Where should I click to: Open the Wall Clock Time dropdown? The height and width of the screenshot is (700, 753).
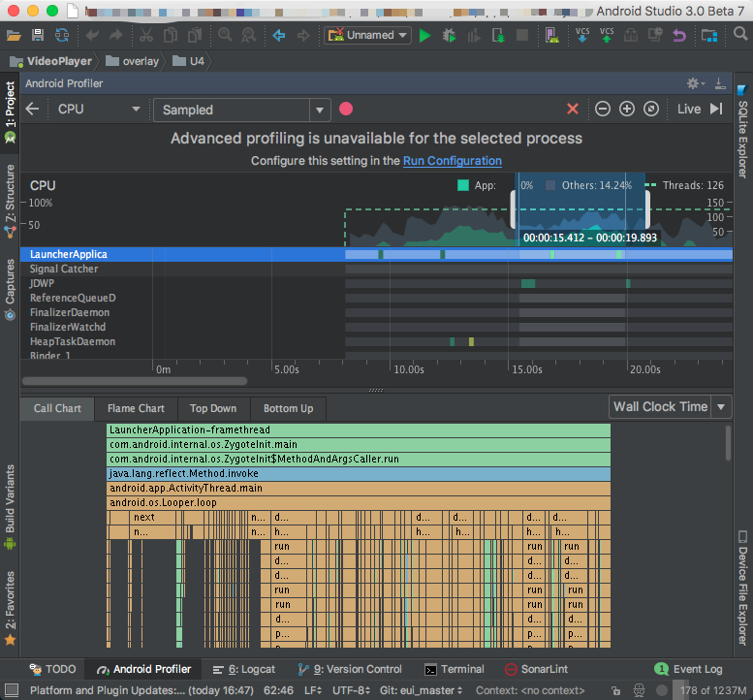pyautogui.click(x=670, y=407)
